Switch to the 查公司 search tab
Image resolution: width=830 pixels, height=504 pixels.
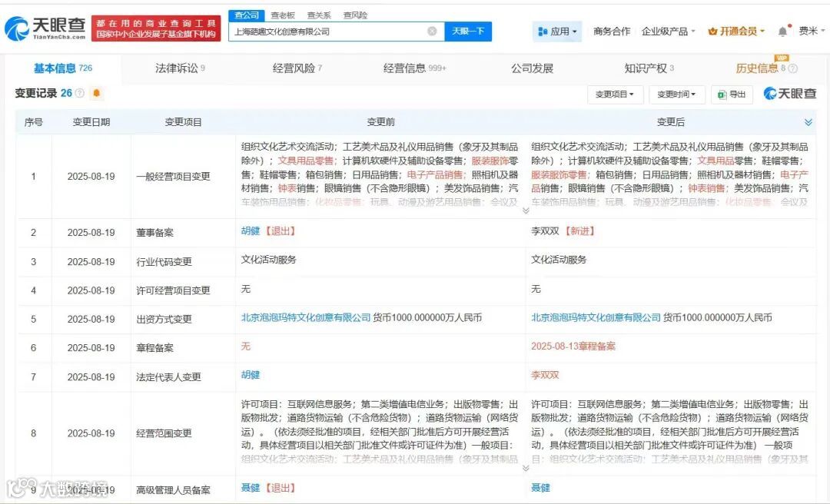(x=247, y=15)
